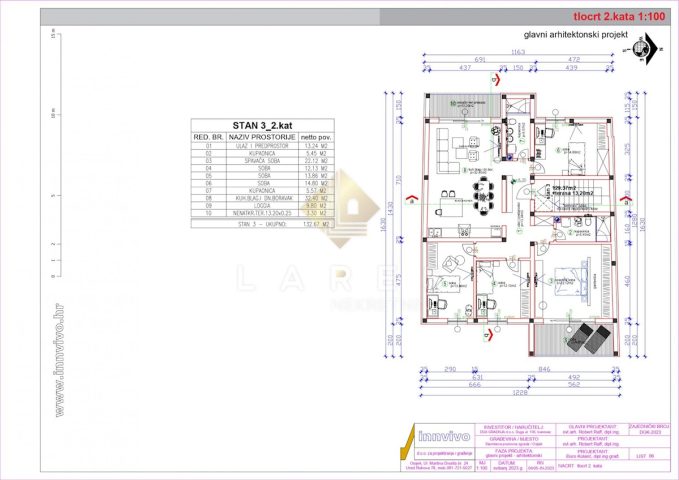Click the red section marker below the plan
This screenshot has width=679, height=480.
tap(488, 335)
